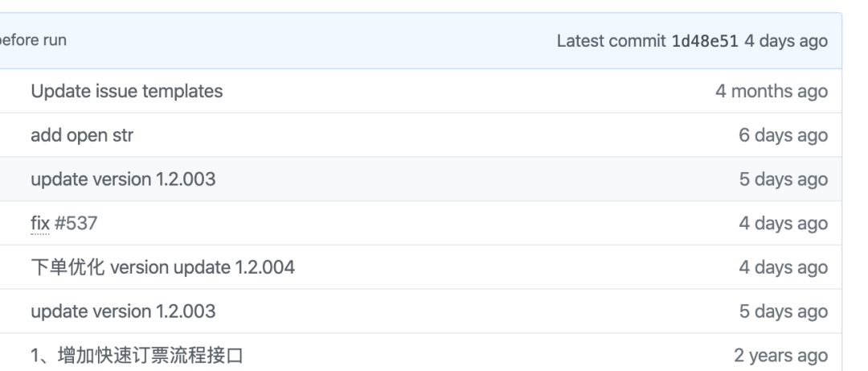Click the timestamp in the fix #537 row
The width and height of the screenshot is (868, 371).
tap(784, 223)
